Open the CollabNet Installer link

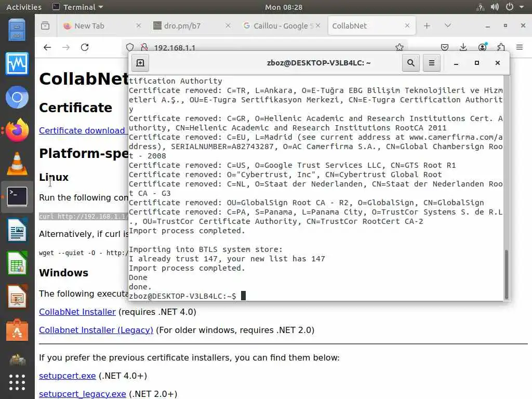click(77, 312)
